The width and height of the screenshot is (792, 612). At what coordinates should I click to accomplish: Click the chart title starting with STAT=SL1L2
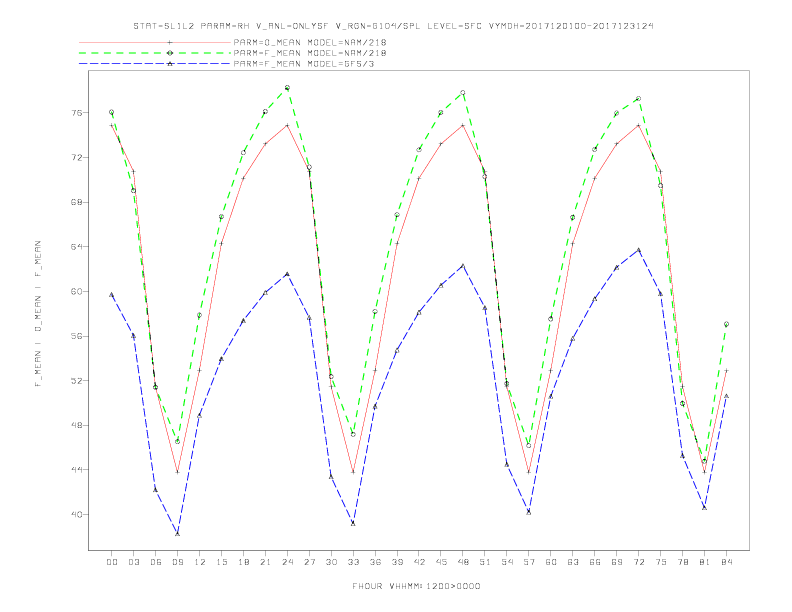393,26
